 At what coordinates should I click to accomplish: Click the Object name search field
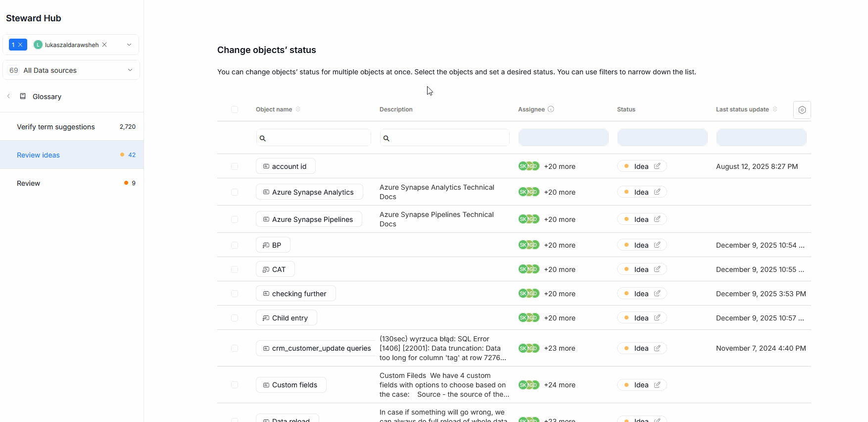click(x=314, y=138)
